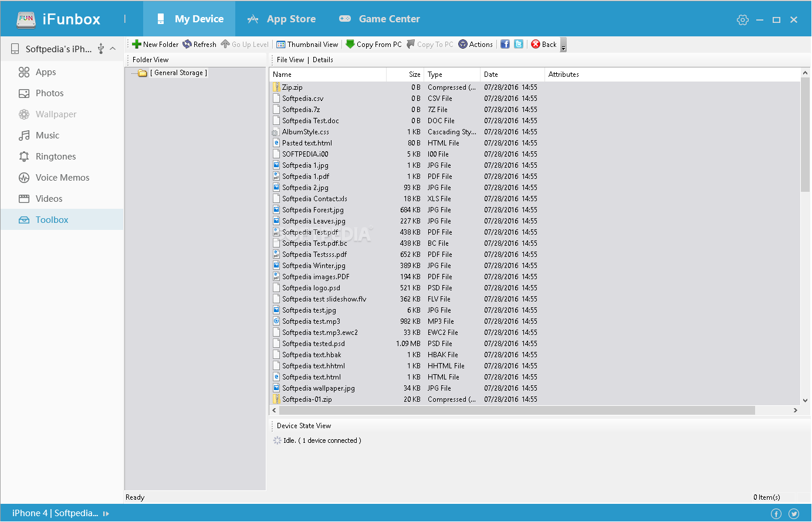Click the green New Folder plus icon
The width and height of the screenshot is (812, 522).
tap(137, 45)
